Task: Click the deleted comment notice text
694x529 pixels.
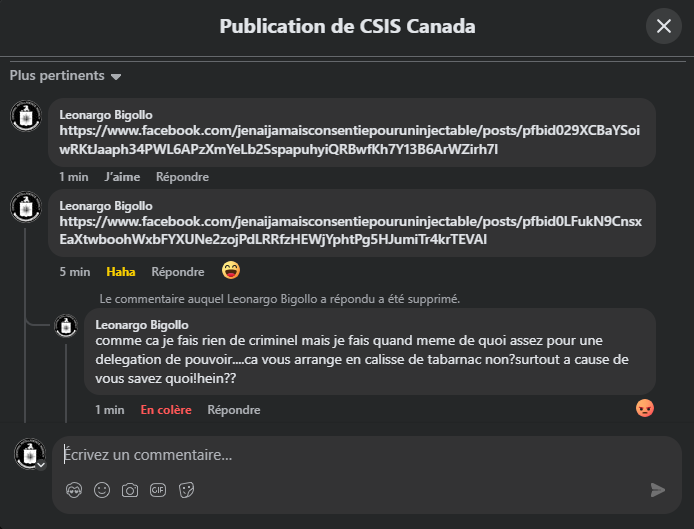Action: [x=279, y=299]
